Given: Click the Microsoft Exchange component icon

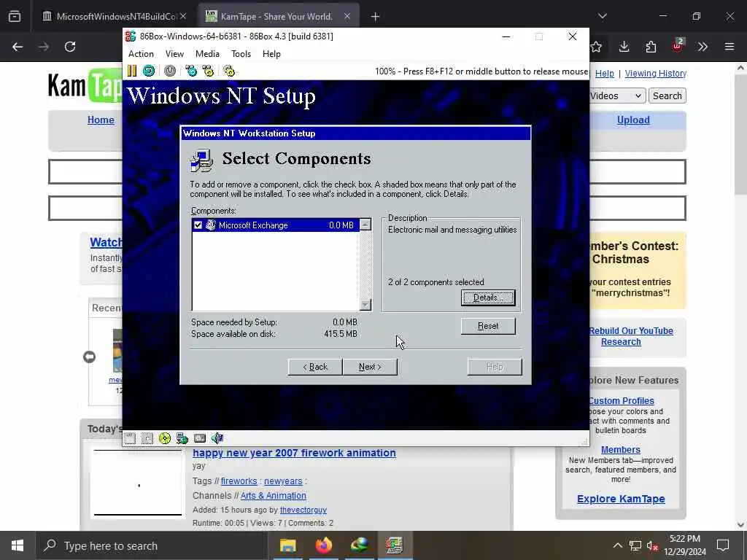Looking at the screenshot, I should click(x=211, y=225).
